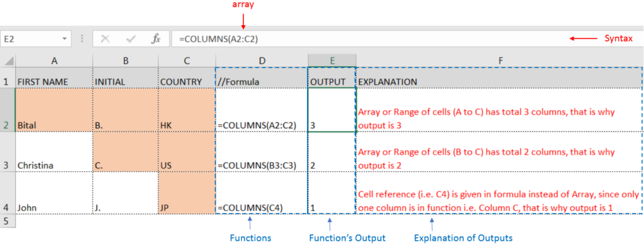Click the Cancel (X) icon in formula bar
644x244 pixels.
[x=105, y=39]
